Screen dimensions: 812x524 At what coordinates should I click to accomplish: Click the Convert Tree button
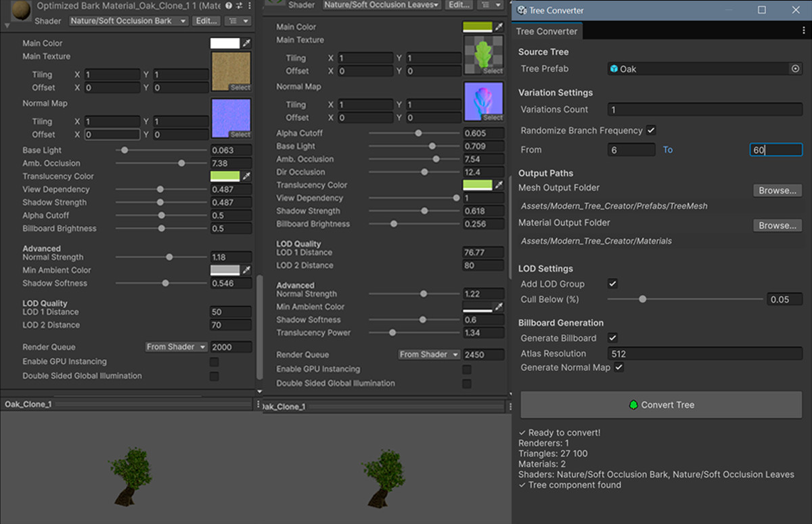click(x=660, y=405)
